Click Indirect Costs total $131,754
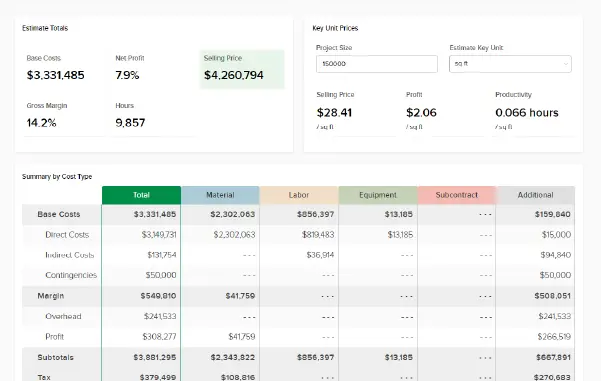 coord(162,255)
